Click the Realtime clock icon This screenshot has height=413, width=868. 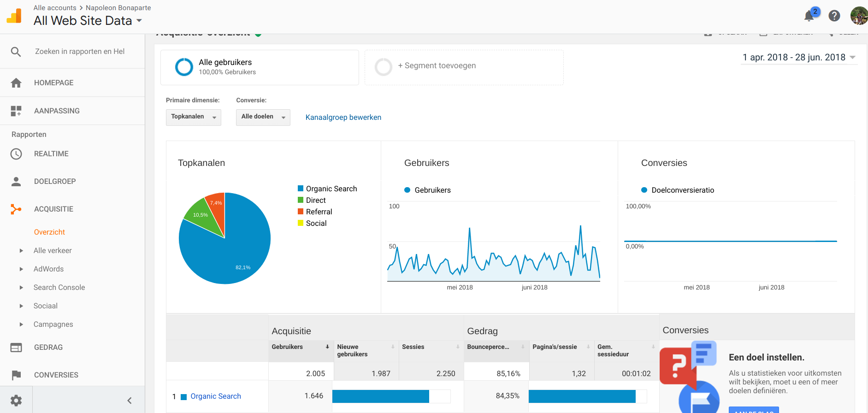coord(16,154)
